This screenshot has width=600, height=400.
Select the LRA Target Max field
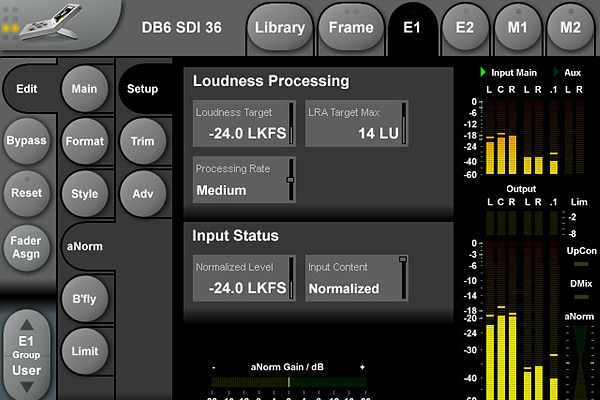pyautogui.click(x=357, y=123)
